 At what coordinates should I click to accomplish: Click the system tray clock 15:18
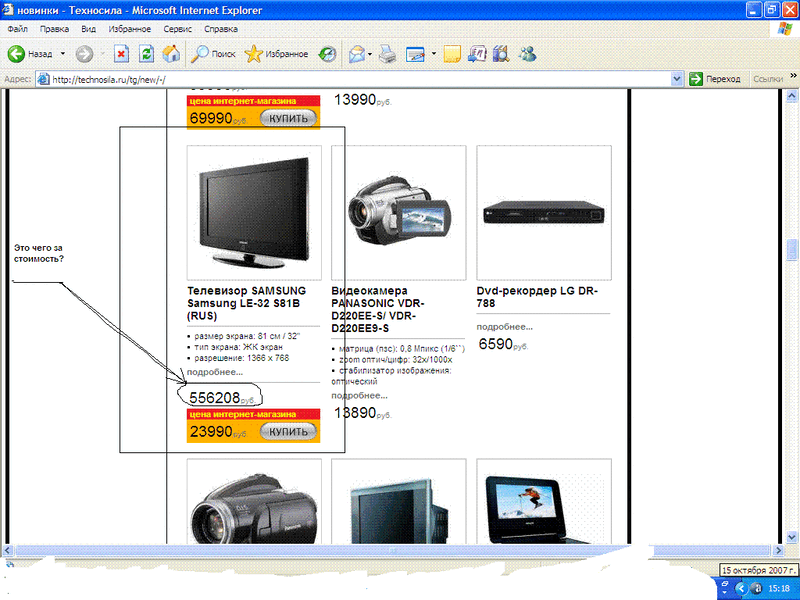[x=779, y=588]
